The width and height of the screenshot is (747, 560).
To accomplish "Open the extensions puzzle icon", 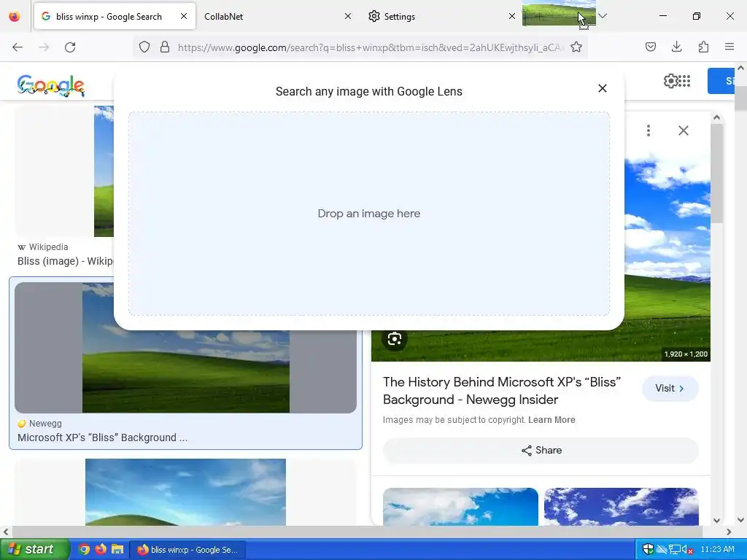I will (x=703, y=47).
